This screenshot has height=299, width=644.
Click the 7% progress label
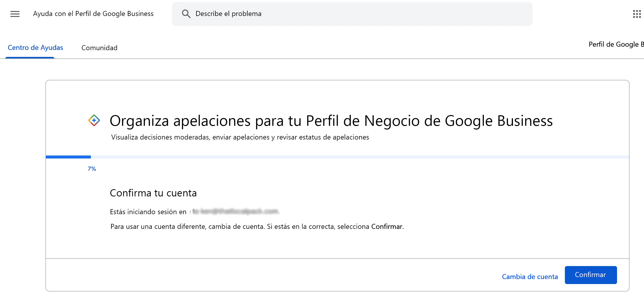tap(92, 169)
